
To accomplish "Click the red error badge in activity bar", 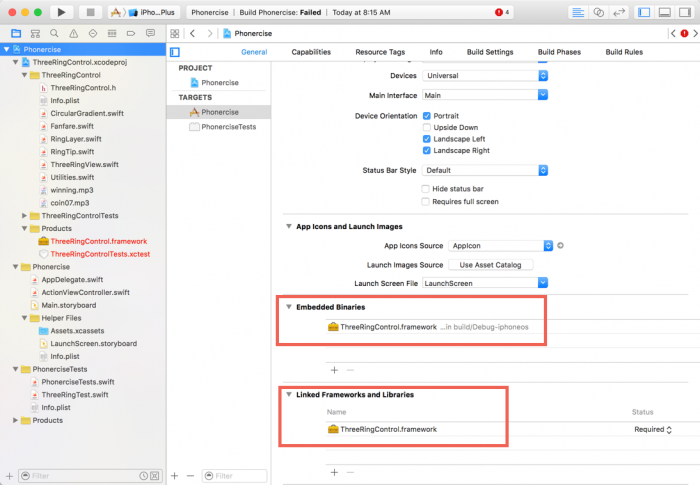I will [x=499, y=12].
